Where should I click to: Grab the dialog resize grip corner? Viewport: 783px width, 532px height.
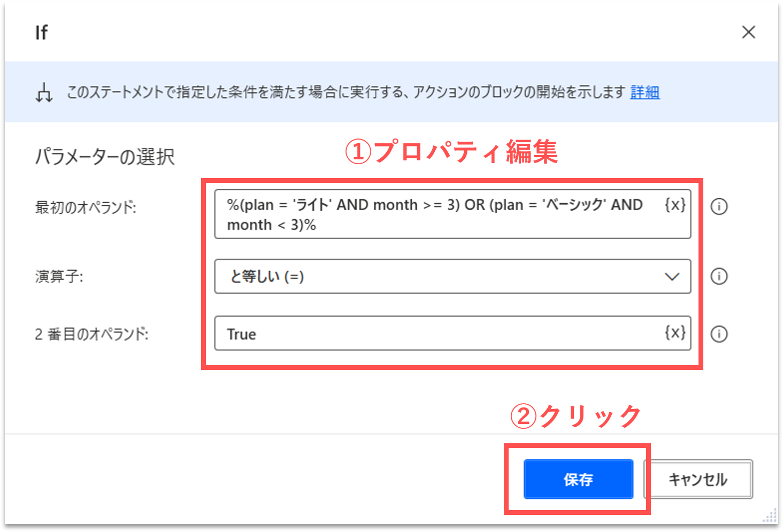770,515
